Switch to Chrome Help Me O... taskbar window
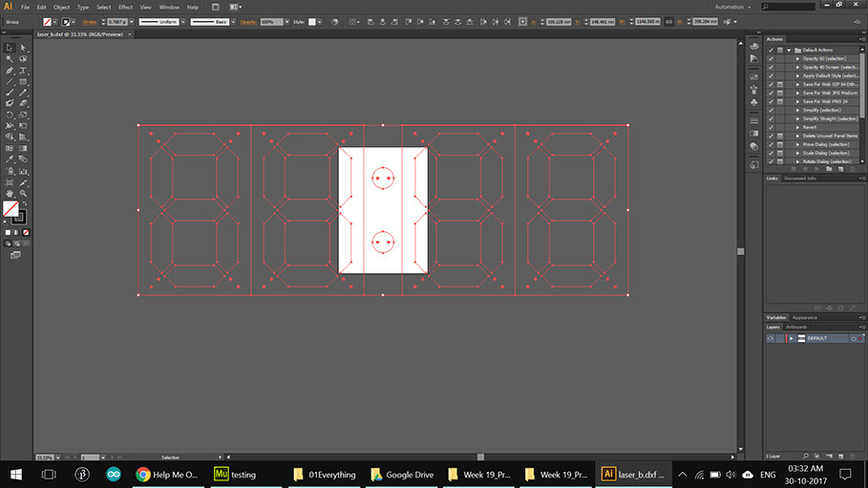The height and width of the screenshot is (488, 868). [166, 475]
